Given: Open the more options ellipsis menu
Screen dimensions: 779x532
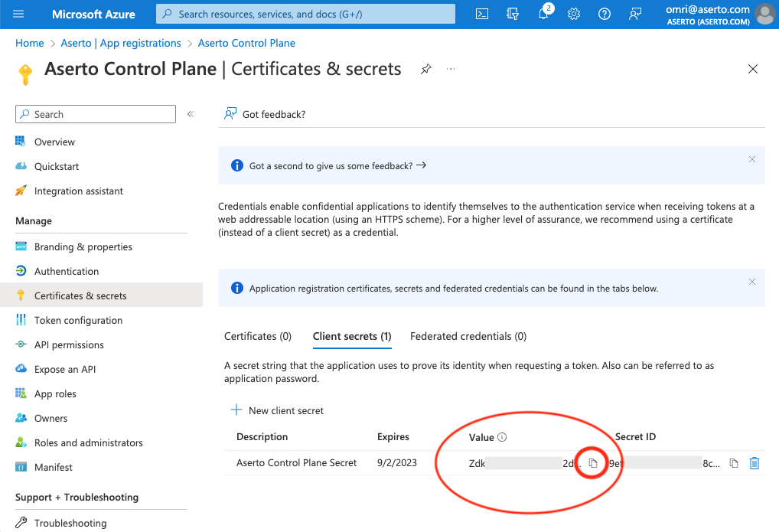Looking at the screenshot, I should click(451, 69).
